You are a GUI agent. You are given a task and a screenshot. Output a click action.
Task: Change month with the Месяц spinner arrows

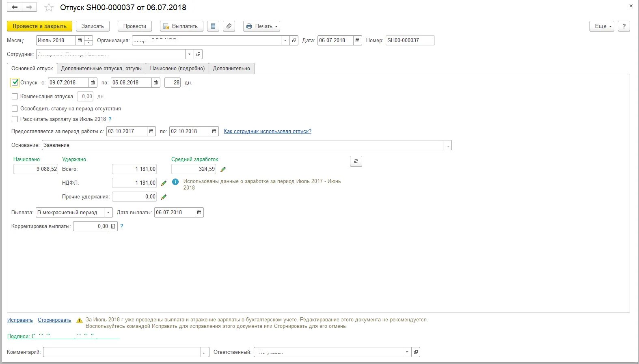[x=89, y=40]
